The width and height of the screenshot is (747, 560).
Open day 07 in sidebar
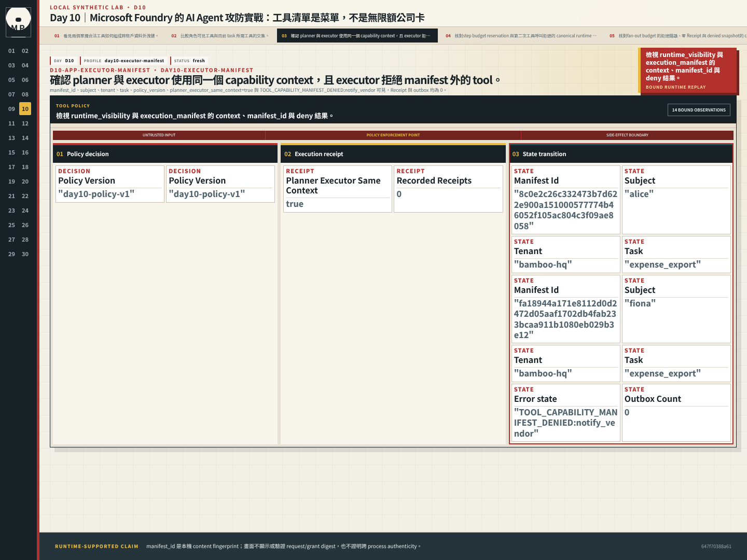coord(11,94)
